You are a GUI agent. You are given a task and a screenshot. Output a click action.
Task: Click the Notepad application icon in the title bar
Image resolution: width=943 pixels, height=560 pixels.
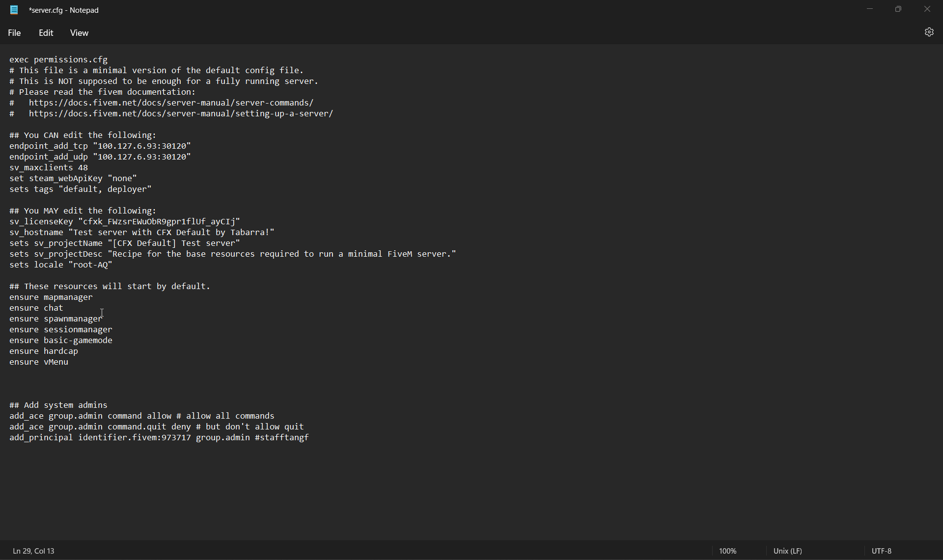coord(14,10)
